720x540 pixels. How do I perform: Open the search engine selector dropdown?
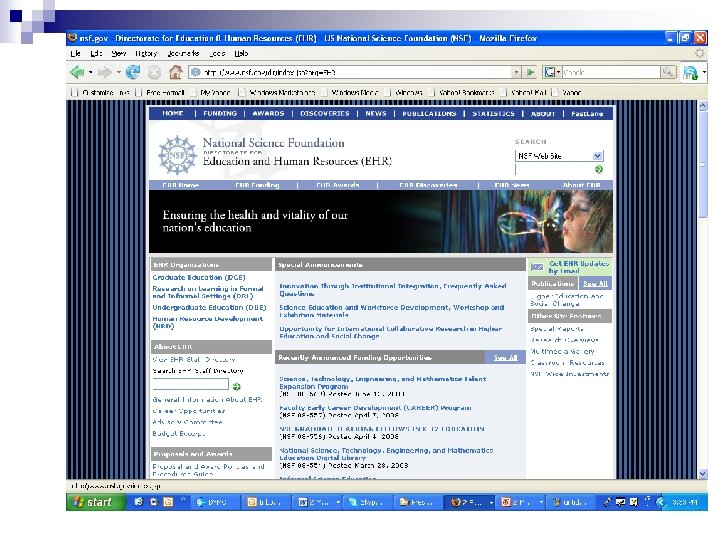[x=551, y=72]
